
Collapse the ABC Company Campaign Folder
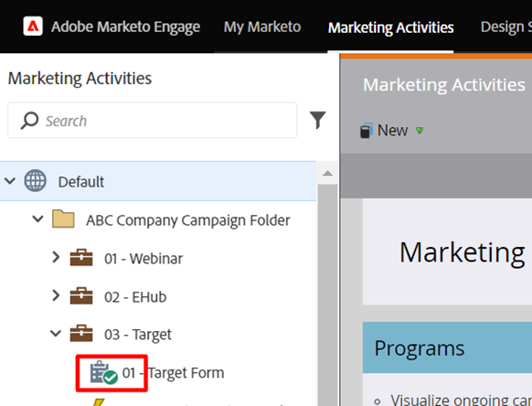(x=37, y=219)
